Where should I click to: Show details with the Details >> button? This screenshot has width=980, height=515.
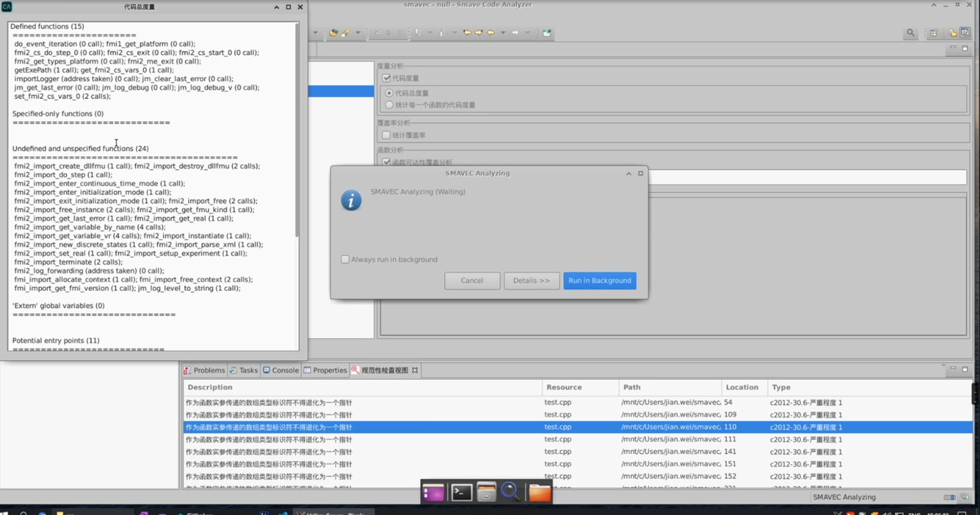(532, 281)
